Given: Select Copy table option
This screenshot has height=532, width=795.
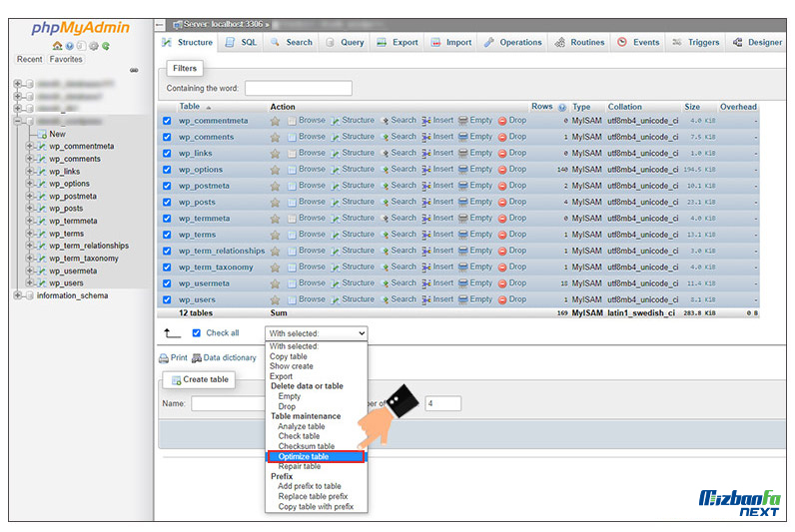Looking at the screenshot, I should (288, 356).
